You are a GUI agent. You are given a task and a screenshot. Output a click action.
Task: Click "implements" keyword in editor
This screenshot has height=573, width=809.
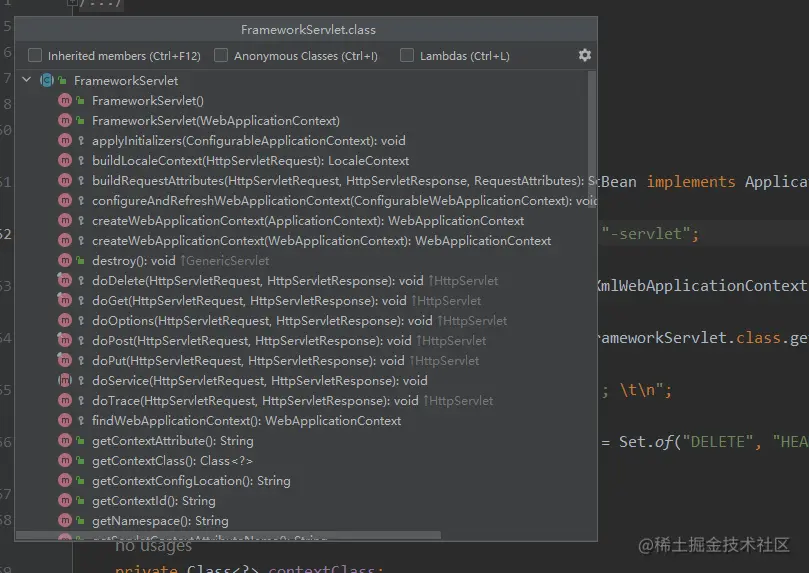click(691, 182)
